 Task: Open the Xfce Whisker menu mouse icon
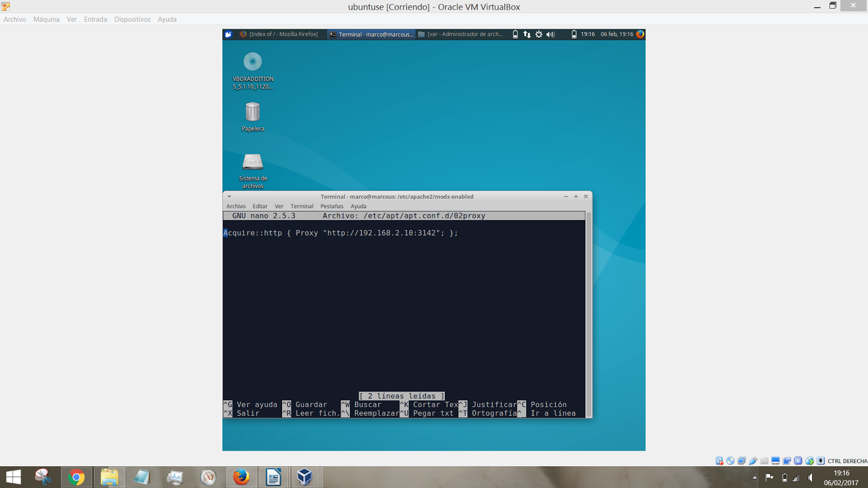pos(228,34)
